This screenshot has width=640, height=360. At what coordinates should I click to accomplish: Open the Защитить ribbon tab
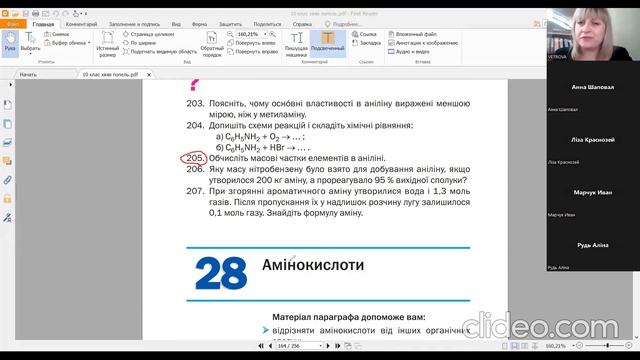click(x=230, y=24)
